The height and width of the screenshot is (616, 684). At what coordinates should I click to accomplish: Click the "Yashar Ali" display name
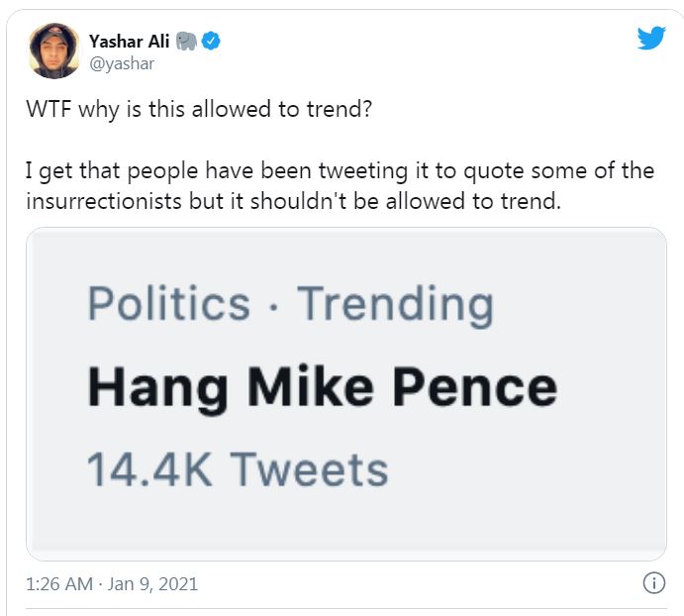point(130,42)
